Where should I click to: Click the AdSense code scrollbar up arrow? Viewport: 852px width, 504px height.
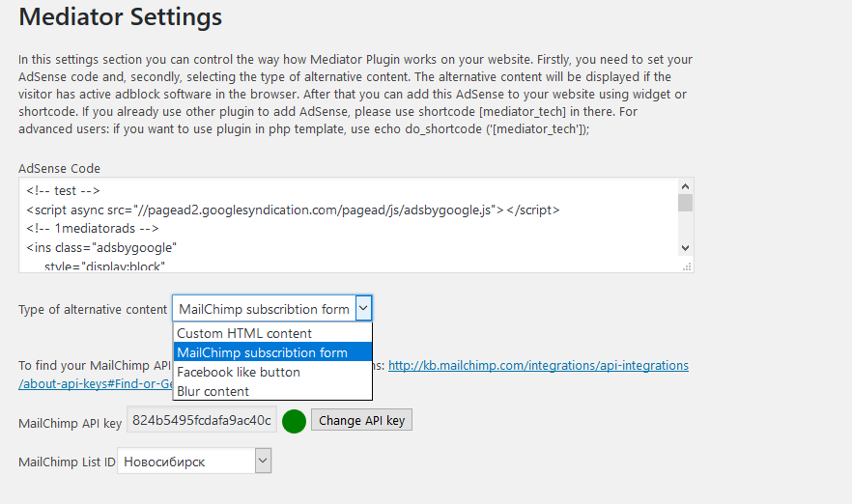(x=685, y=186)
